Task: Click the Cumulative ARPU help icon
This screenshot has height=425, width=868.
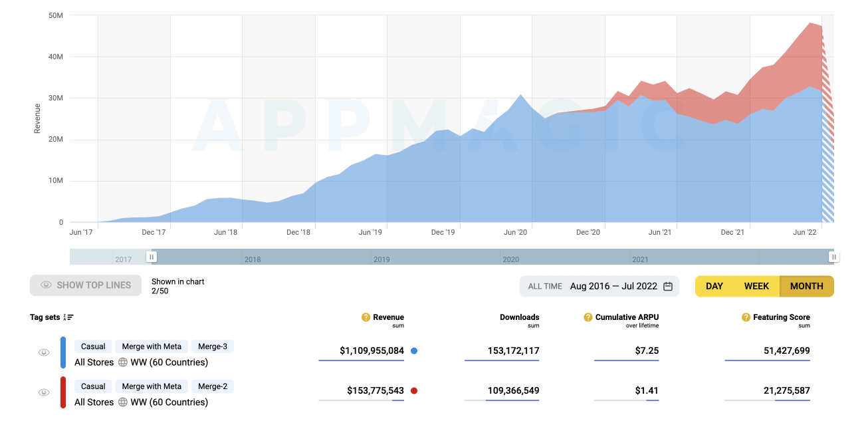Action: (588, 317)
